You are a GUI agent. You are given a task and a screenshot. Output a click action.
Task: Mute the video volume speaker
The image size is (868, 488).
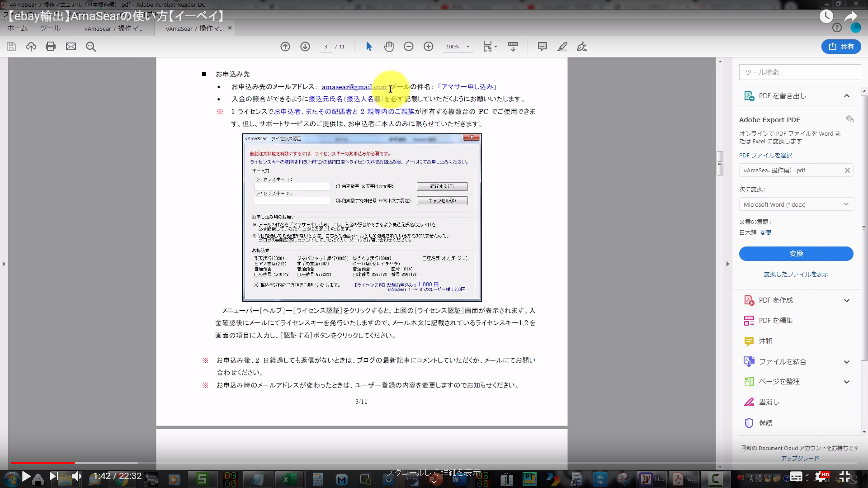[x=76, y=476]
